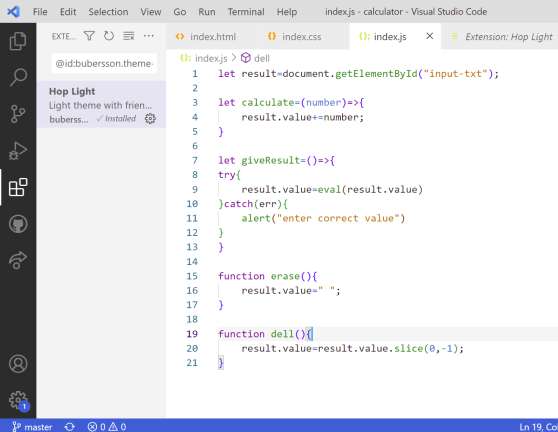Open Hop Light extension manage gear

coord(150,118)
